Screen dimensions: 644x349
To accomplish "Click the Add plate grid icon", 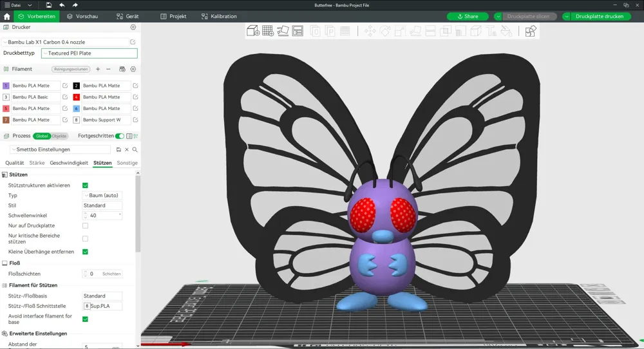I will 268,31.
